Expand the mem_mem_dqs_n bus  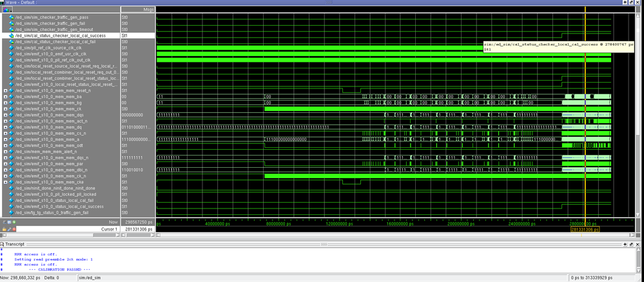[5, 158]
